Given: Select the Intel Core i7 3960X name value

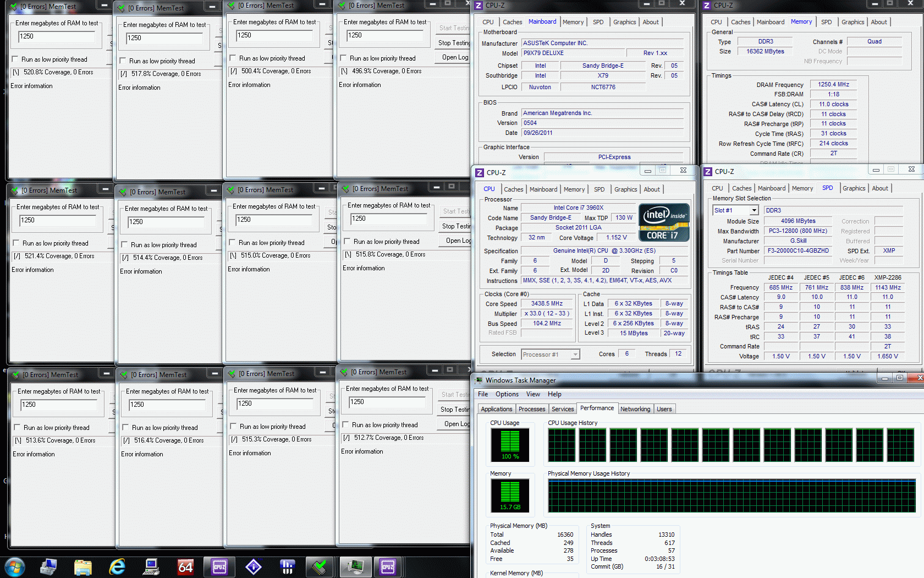Looking at the screenshot, I should (x=579, y=208).
